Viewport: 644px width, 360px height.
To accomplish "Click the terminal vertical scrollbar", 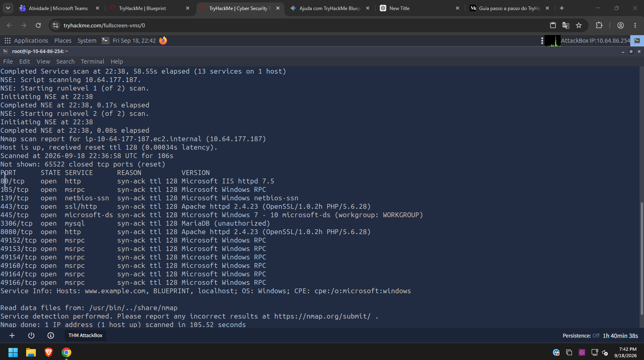I will [642, 258].
